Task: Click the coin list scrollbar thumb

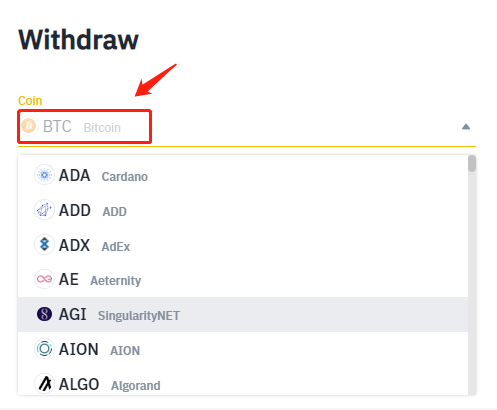Action: [472, 164]
